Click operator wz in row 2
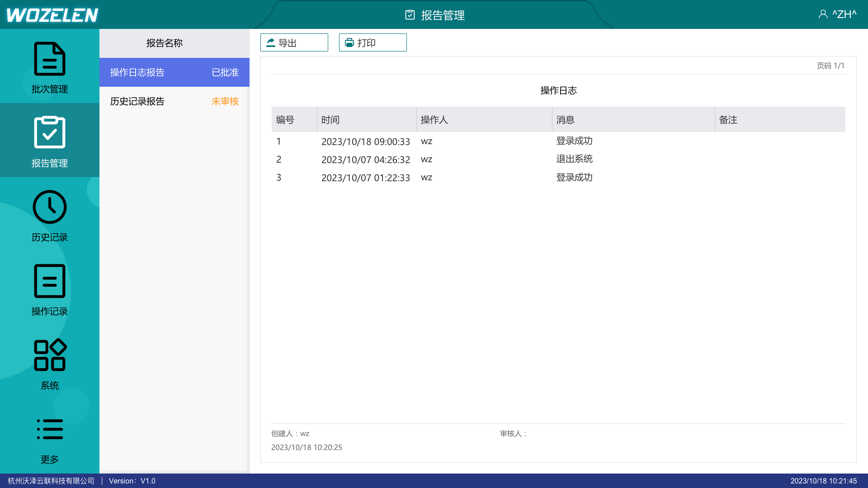The height and width of the screenshot is (488, 868). (x=426, y=160)
